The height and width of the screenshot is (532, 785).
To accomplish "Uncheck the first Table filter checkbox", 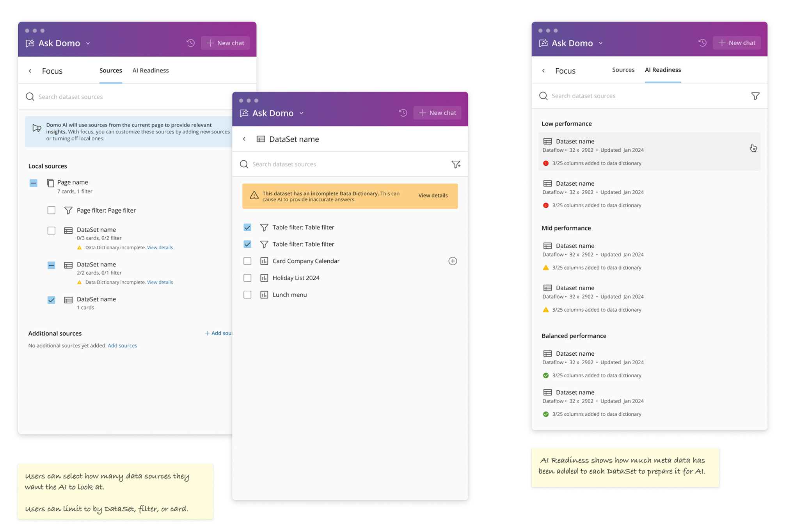I will pyautogui.click(x=247, y=227).
